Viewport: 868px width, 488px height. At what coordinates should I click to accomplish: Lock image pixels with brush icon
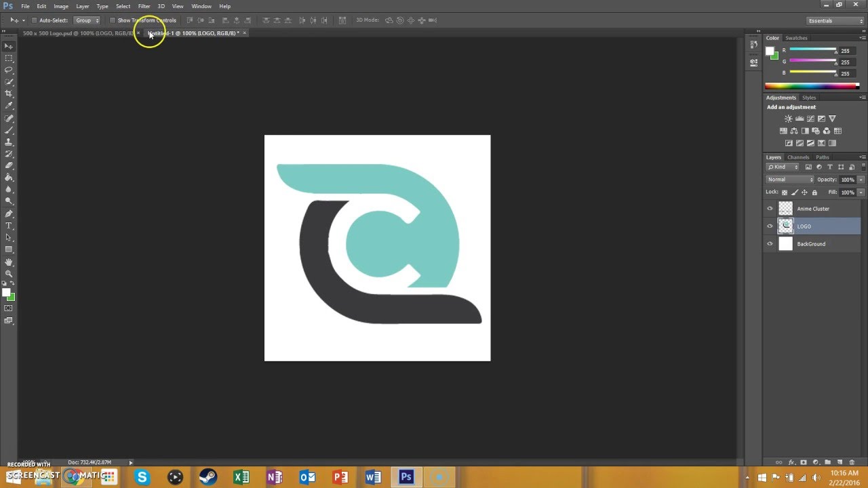coord(794,192)
